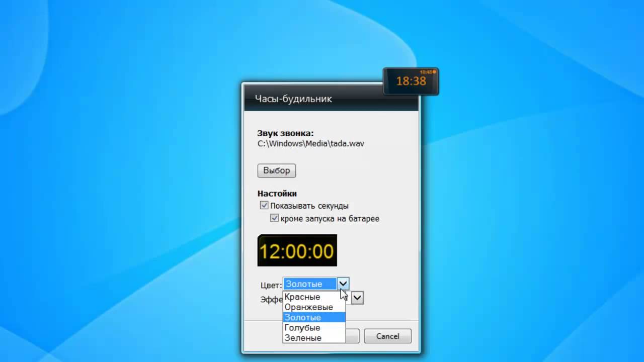Choose Зеленые from the color list

(314, 338)
